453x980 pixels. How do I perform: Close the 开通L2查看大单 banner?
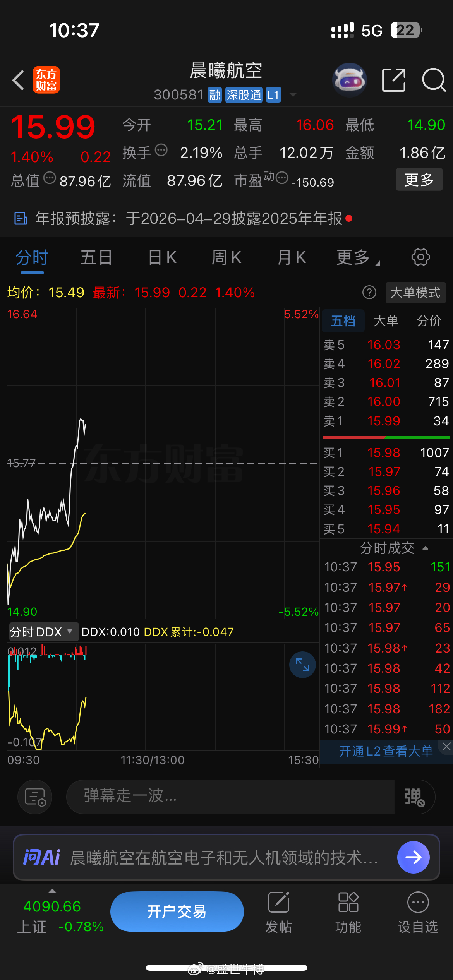click(x=446, y=747)
